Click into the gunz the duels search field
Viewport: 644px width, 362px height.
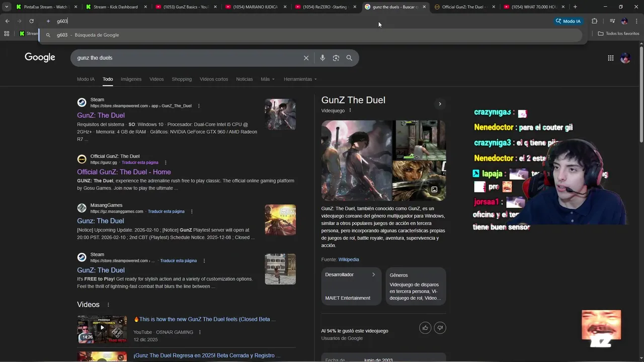(186, 58)
